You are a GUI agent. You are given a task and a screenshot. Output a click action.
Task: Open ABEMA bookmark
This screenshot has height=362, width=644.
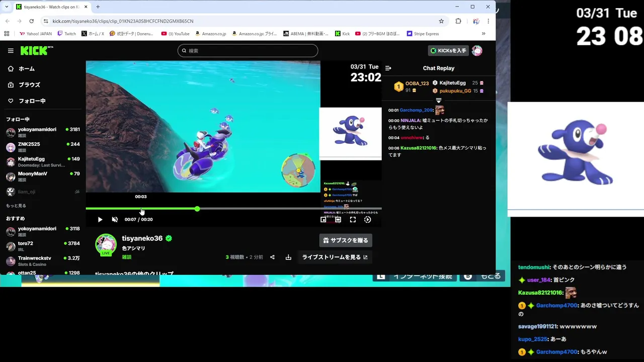pos(305,34)
